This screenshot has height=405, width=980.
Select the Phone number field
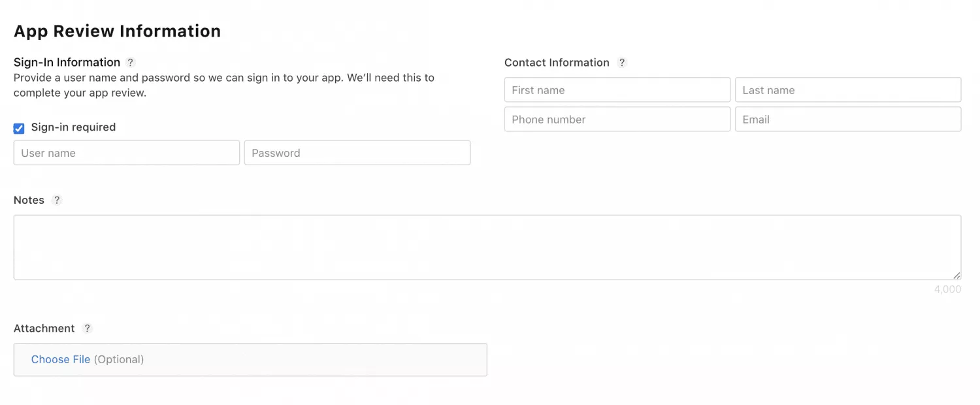(617, 120)
